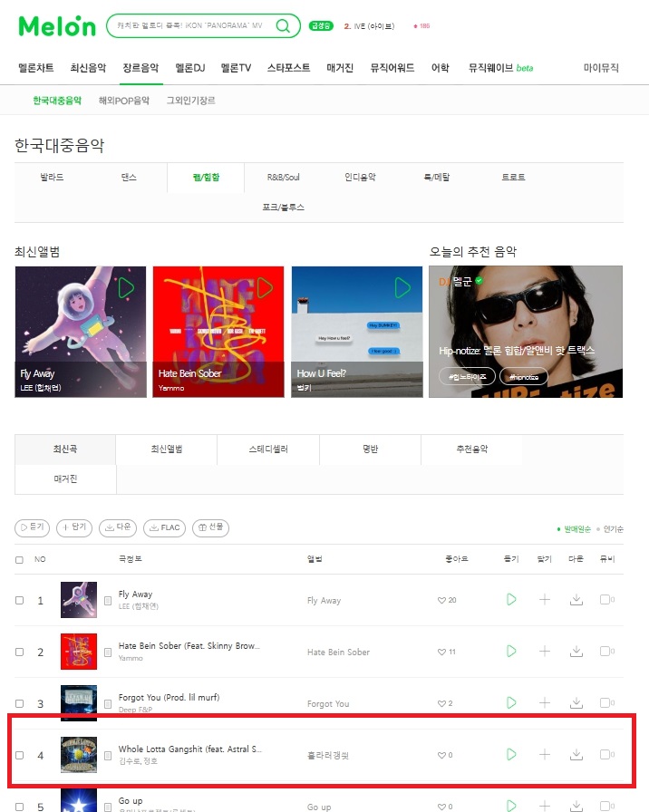Tick the checkbox for track 4
649x812 pixels.
pyautogui.click(x=20, y=755)
